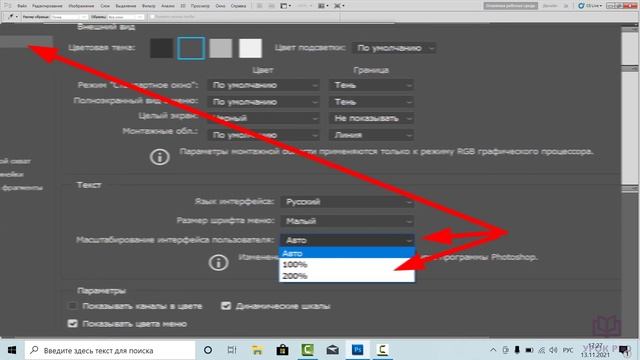Collapse the UI scaling dropdown showing Авто

coord(347,240)
